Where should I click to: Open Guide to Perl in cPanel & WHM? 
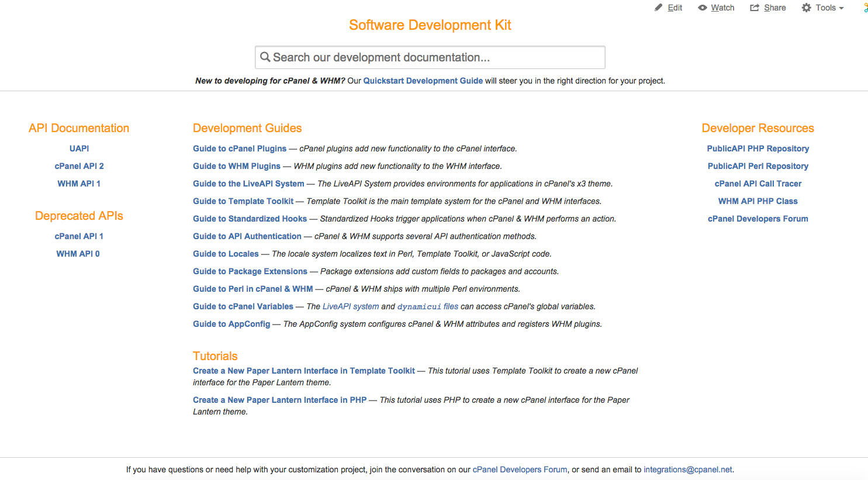[253, 289]
